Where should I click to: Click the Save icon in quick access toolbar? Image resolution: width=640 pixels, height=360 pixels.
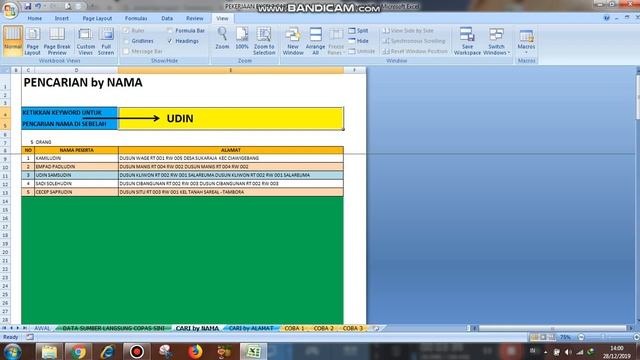coord(28,6)
